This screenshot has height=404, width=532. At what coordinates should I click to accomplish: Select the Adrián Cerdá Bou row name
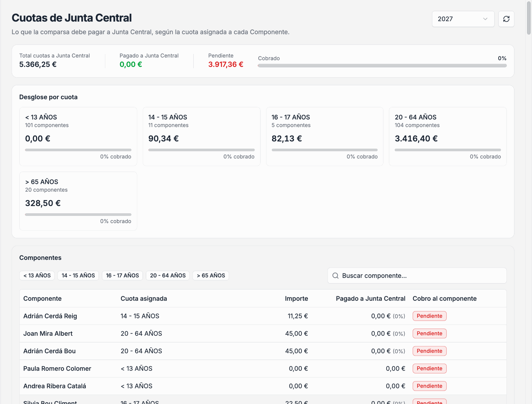49,351
